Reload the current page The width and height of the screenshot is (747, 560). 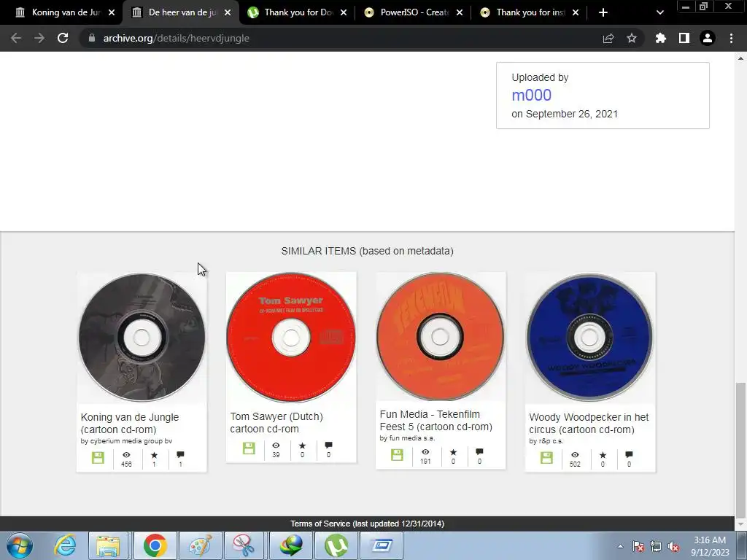(63, 38)
